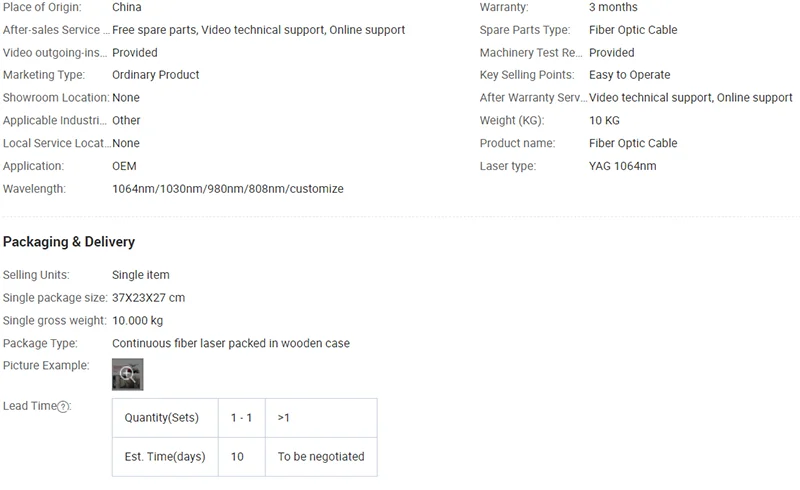Click the Package Type wooden case description
The height and width of the screenshot is (490, 800).
(x=231, y=344)
